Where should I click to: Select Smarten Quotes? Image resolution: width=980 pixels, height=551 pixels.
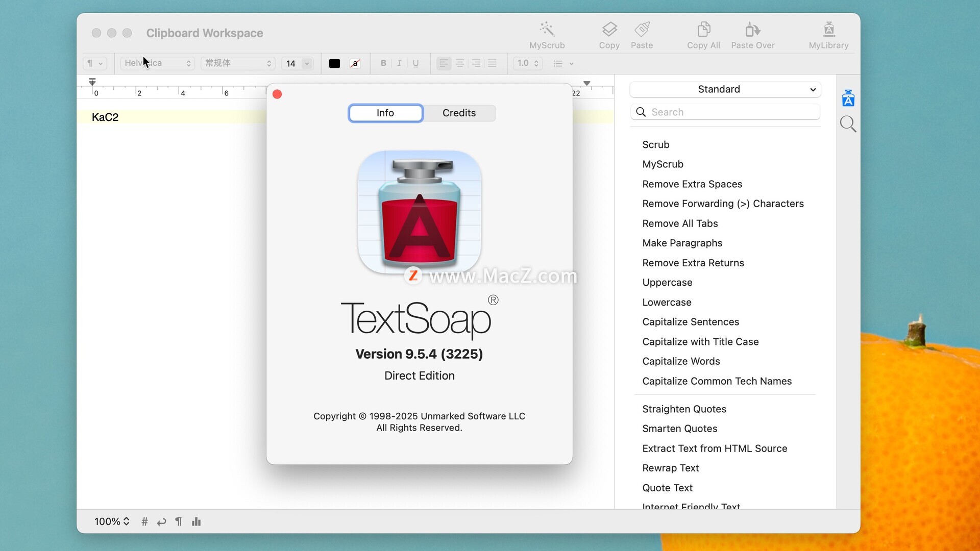[679, 429]
